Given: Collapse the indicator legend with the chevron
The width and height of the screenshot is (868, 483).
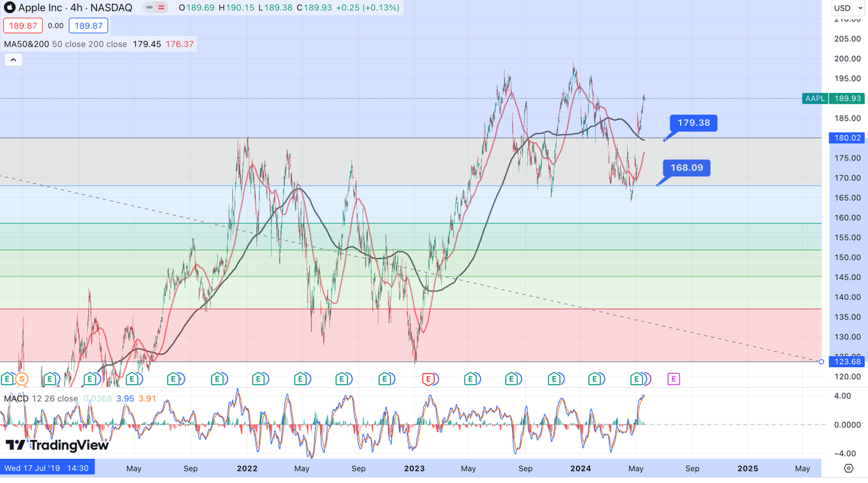Looking at the screenshot, I should 13,60.
